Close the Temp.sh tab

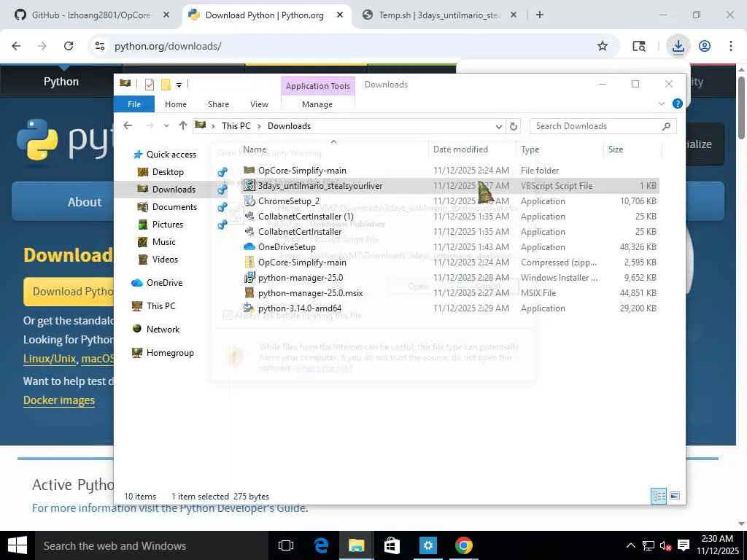click(x=513, y=15)
